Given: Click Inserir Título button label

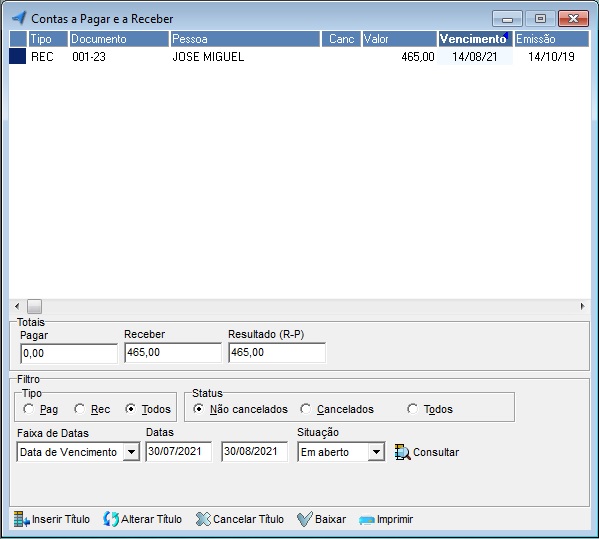Looking at the screenshot, I should (x=61, y=519).
